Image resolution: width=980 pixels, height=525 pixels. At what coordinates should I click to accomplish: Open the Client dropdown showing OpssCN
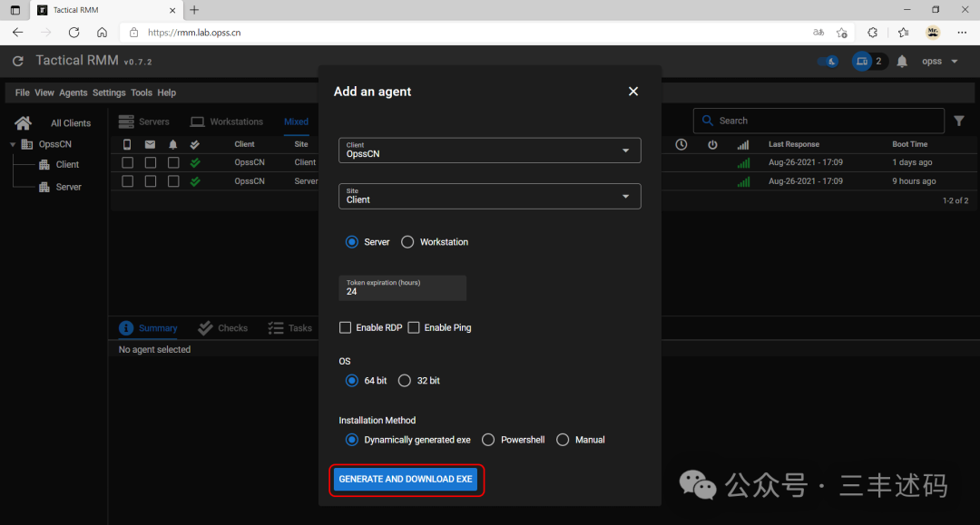coord(489,151)
